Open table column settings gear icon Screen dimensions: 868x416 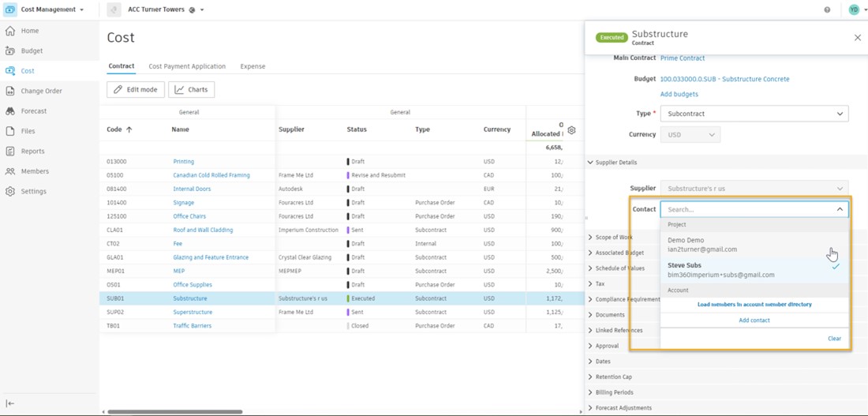[x=572, y=130]
